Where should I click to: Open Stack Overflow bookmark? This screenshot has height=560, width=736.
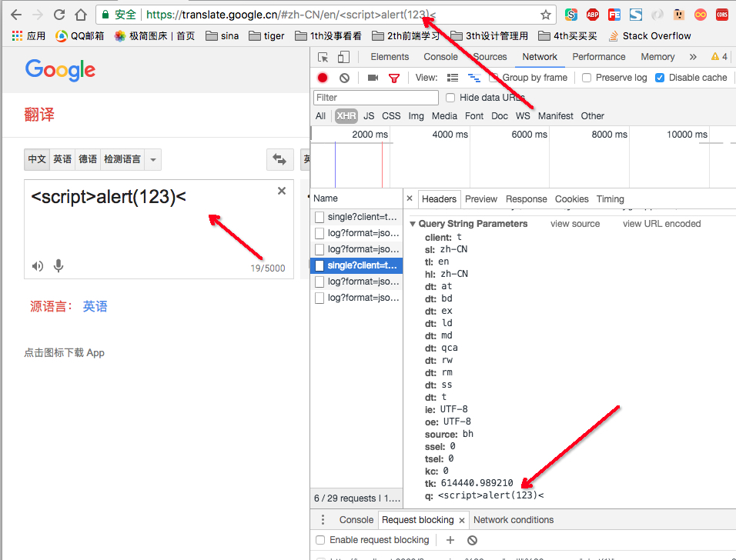[x=649, y=36]
